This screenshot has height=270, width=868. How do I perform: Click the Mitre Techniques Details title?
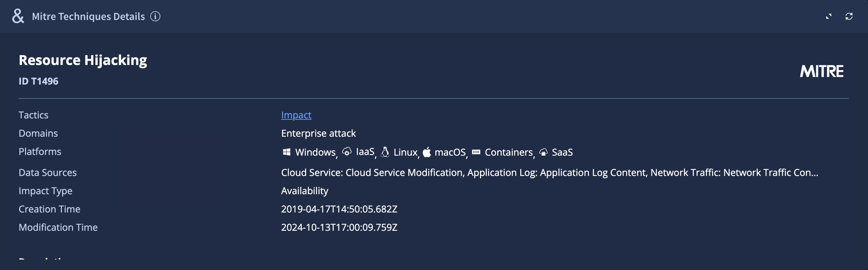(x=88, y=16)
